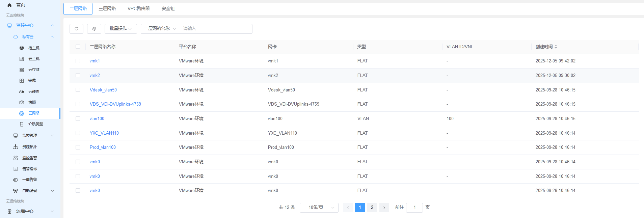Viewport: 644px width, 218px height.
Task: Click the 快照 camera icon
Action: (22, 102)
